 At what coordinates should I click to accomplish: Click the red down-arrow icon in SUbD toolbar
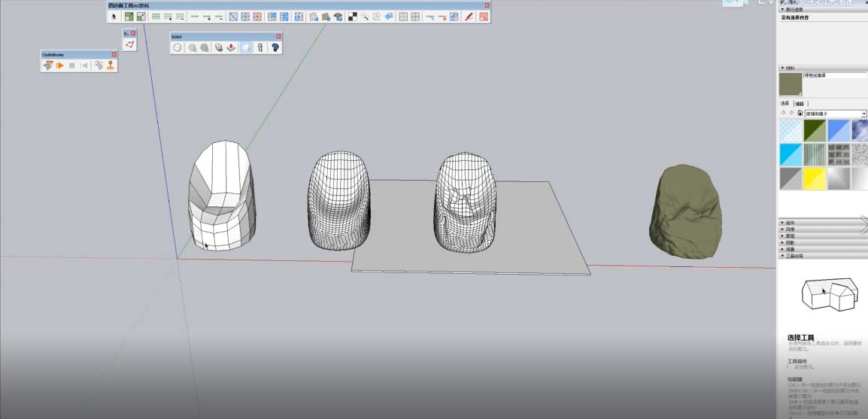coord(232,47)
